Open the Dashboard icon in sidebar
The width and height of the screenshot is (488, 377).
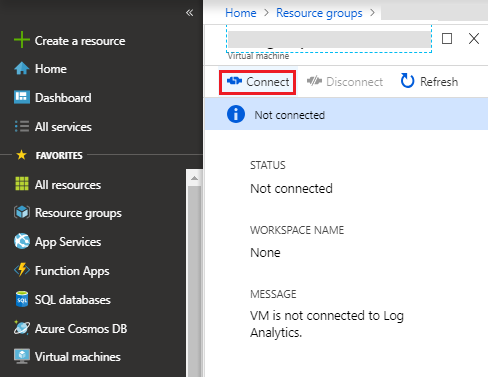click(x=22, y=97)
